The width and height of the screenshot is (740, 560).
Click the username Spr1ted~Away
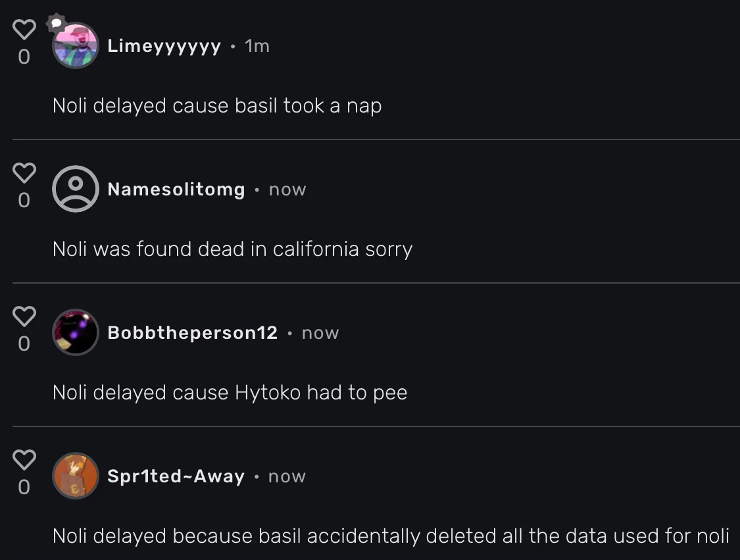pos(174,476)
